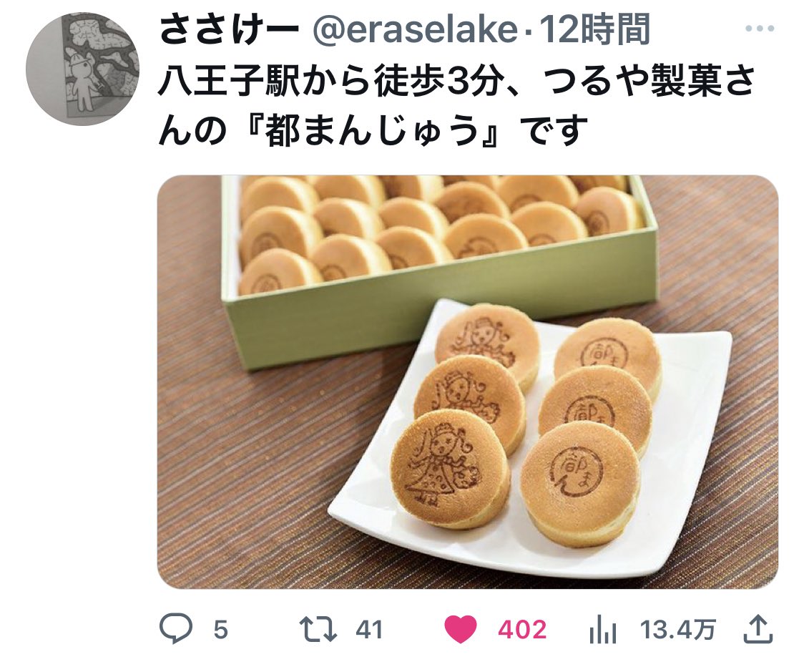
Task: Click the 13.4万 views count
Action: coord(677,630)
